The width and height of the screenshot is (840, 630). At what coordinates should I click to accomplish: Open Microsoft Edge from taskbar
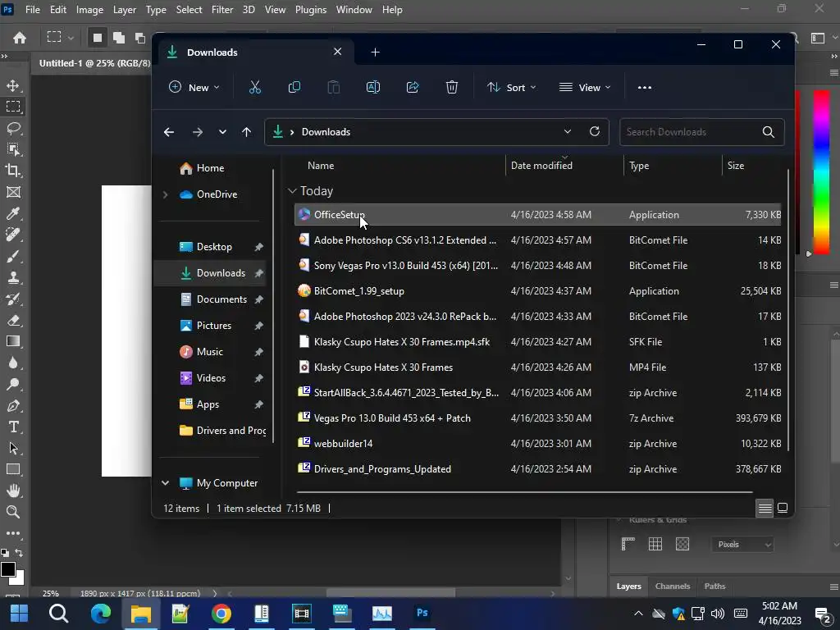tap(100, 614)
